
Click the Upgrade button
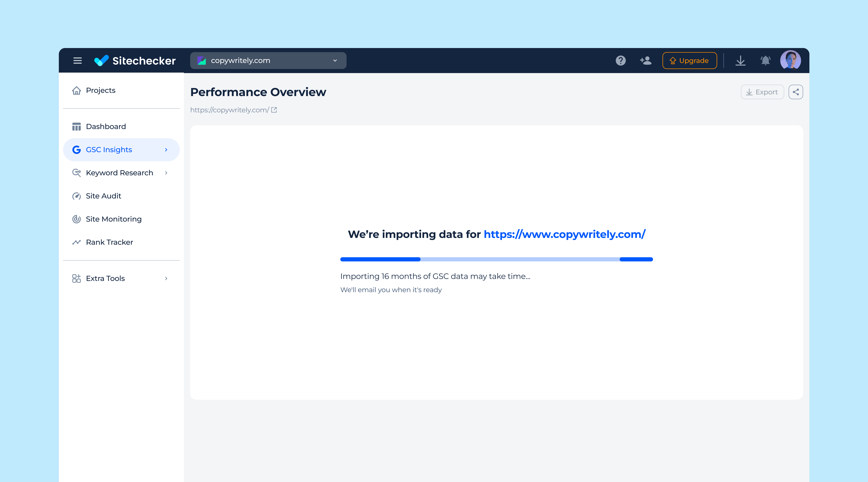pyautogui.click(x=689, y=61)
